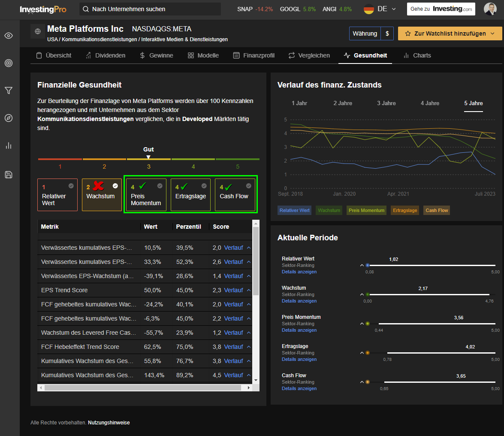Select the 1 Jahr chart range
Screen dimensions: 504x436
[x=299, y=103]
